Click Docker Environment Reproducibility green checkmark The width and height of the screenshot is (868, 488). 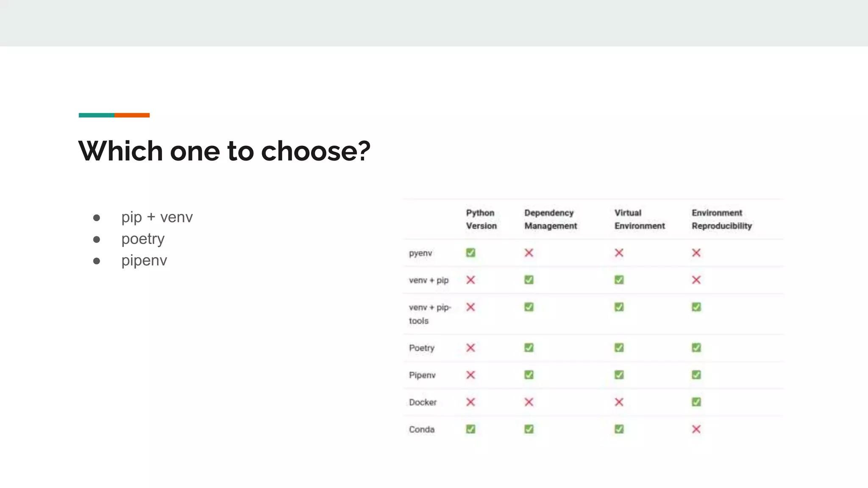[x=696, y=402]
